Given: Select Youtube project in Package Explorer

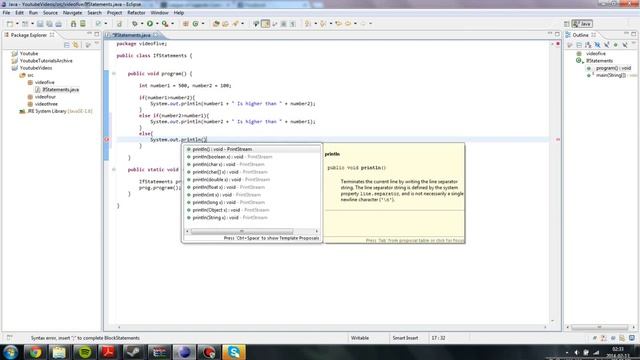Looking at the screenshot, I should pos(29,53).
